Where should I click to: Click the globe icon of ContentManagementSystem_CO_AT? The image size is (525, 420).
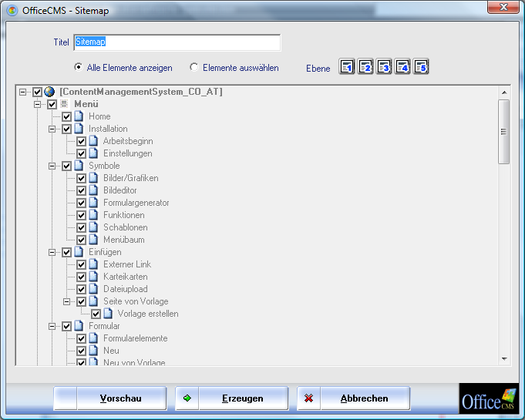point(49,92)
